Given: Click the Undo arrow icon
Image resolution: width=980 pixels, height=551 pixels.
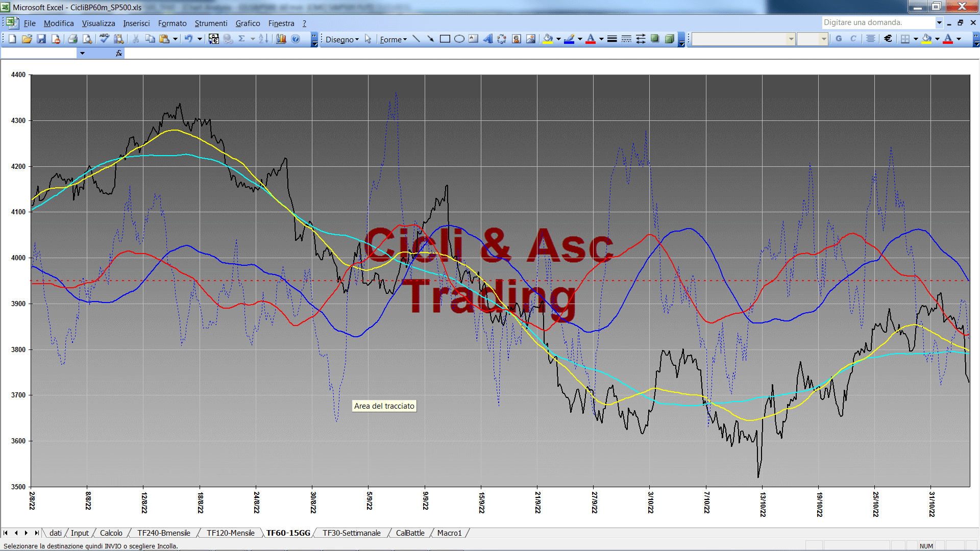Looking at the screenshot, I should pos(189,39).
